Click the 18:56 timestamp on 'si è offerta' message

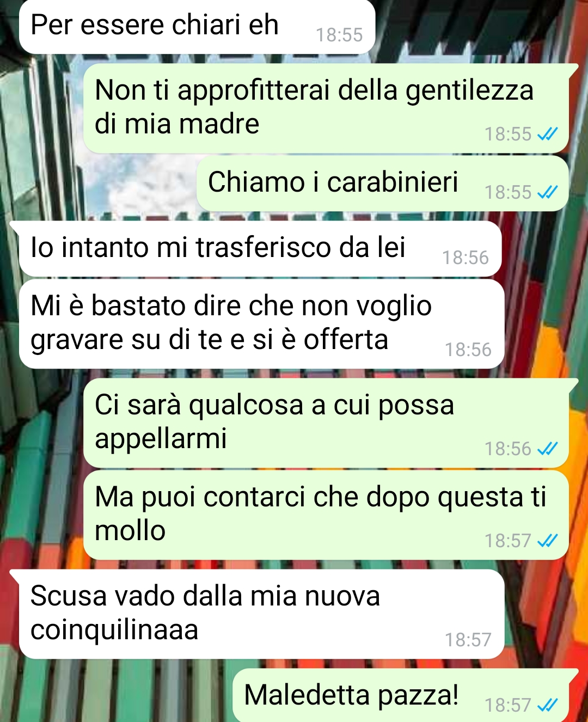pyautogui.click(x=468, y=350)
